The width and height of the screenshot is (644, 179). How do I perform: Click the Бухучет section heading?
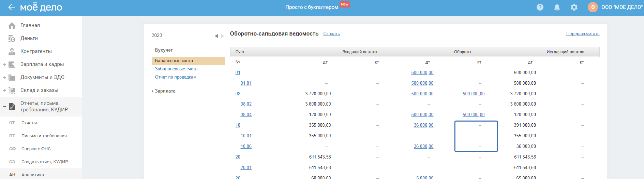(x=164, y=50)
